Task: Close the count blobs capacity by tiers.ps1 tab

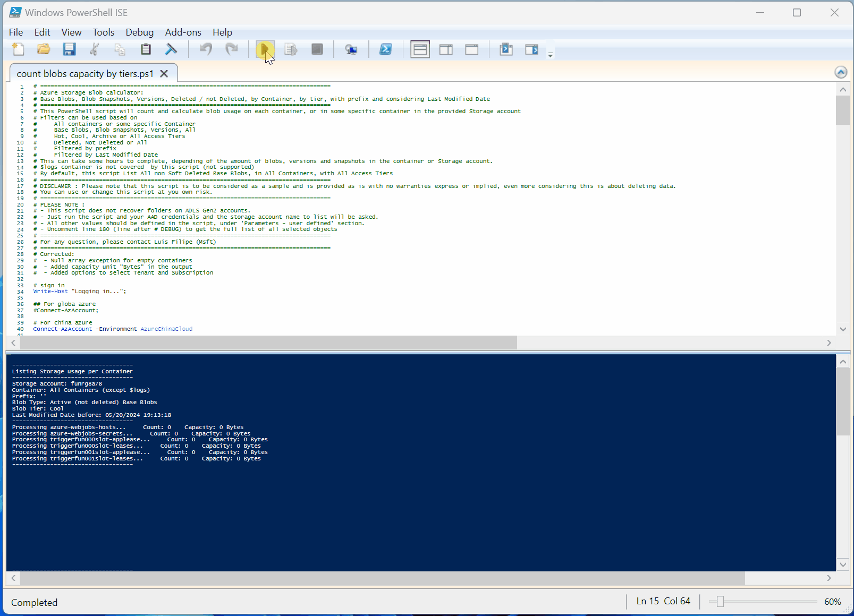Action: point(164,74)
